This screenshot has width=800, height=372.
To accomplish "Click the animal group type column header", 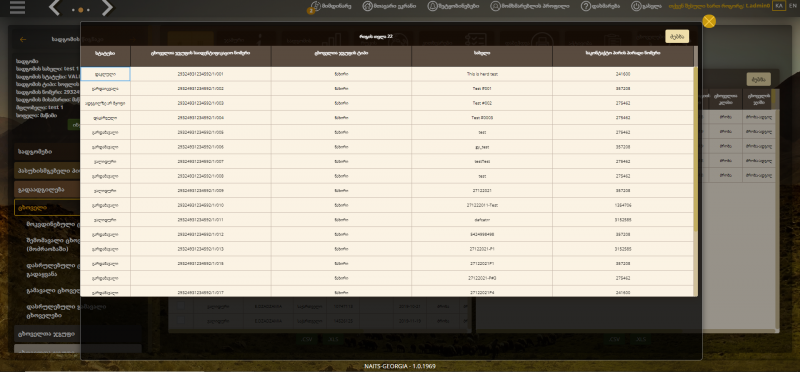I will pos(341,56).
